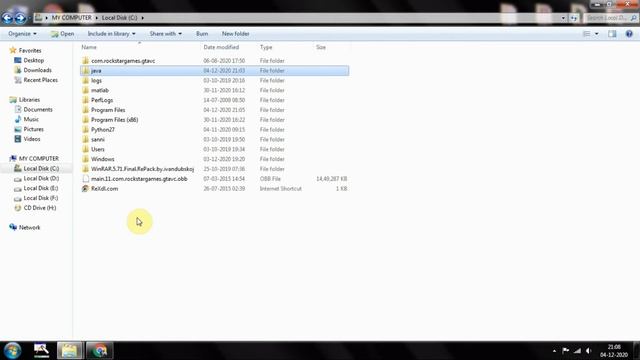Select the WinRAR.5.71.Final.RePack folder icon
Image resolution: width=640 pixels, height=360 pixels.
(x=85, y=169)
